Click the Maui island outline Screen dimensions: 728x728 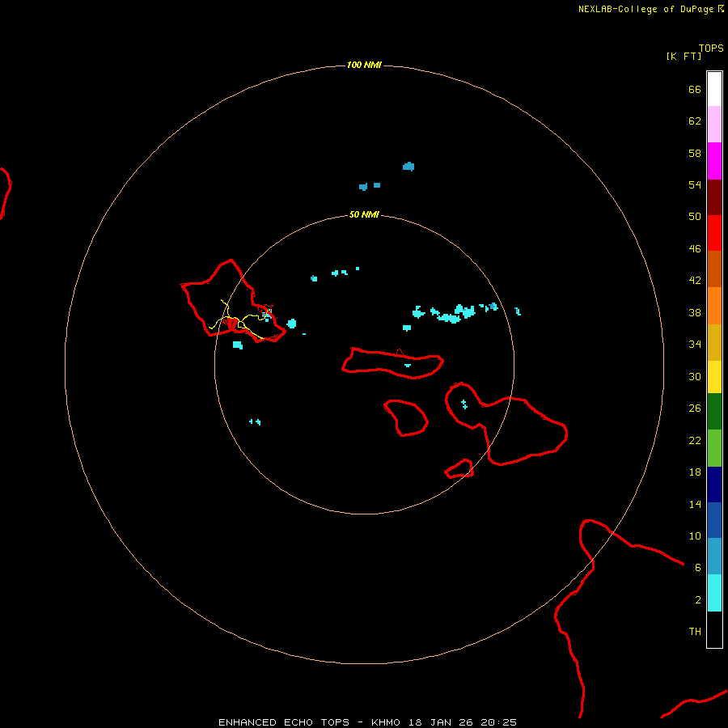tap(506, 425)
